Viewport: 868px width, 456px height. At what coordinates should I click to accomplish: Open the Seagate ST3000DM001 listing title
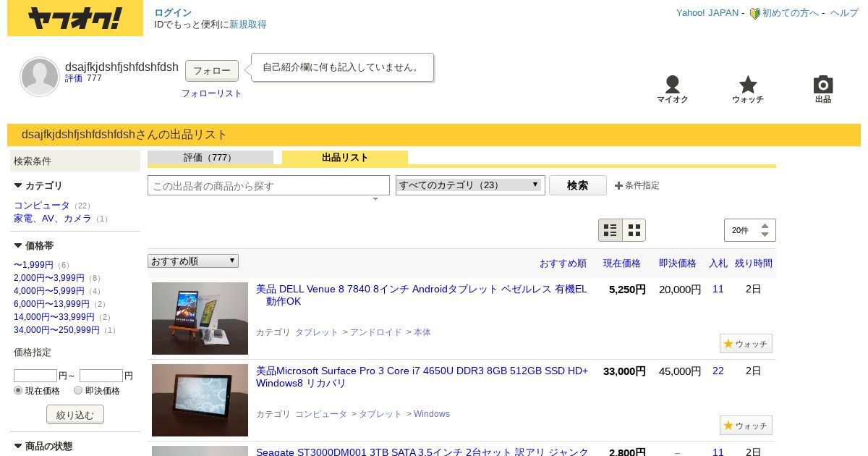pos(422,452)
